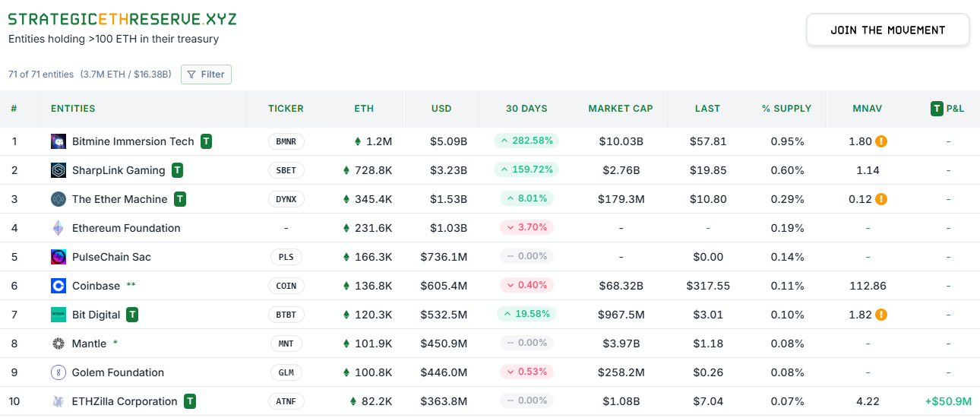
Task: Click the DYNX ticker badge
Action: 286,199
